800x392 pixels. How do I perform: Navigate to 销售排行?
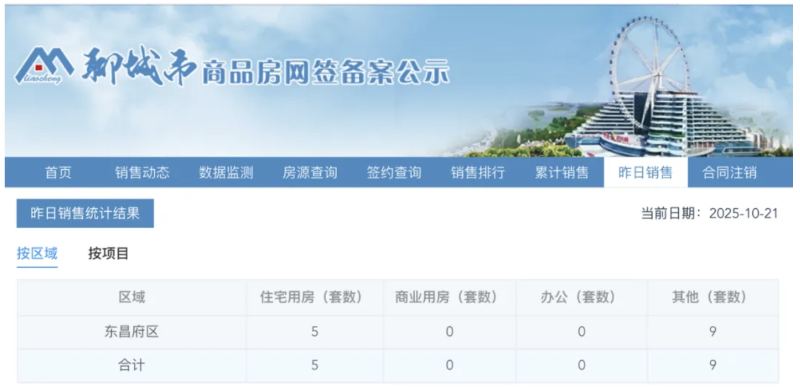click(478, 173)
